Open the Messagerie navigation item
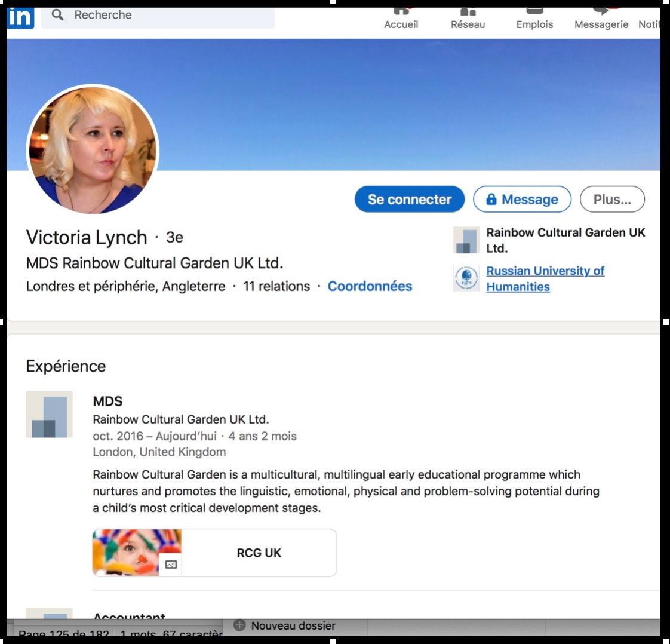This screenshot has height=644, width=670. (x=601, y=19)
